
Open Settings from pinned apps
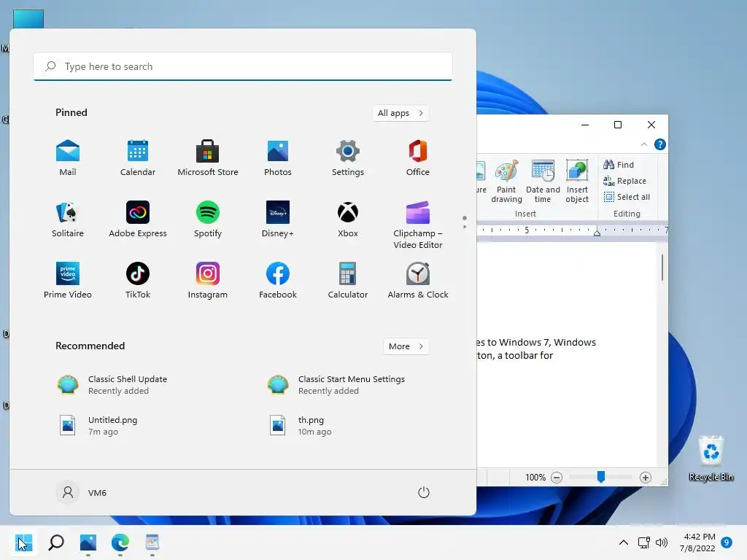coord(348,157)
